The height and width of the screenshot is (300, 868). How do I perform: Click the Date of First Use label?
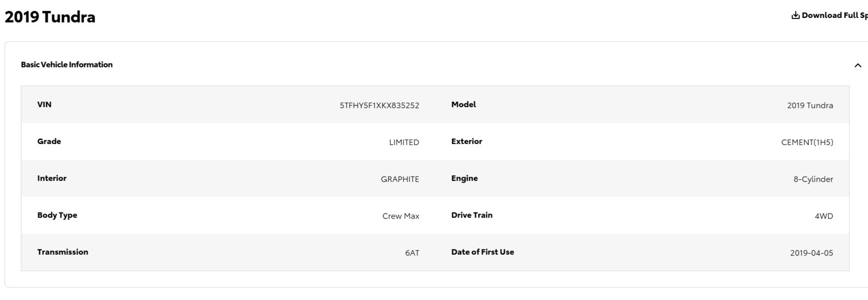point(483,252)
